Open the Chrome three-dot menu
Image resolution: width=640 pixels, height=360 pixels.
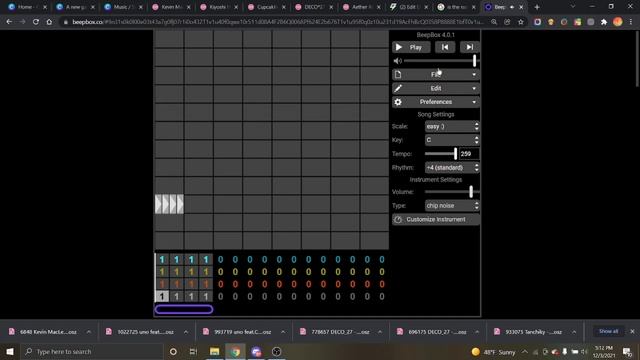pos(631,22)
